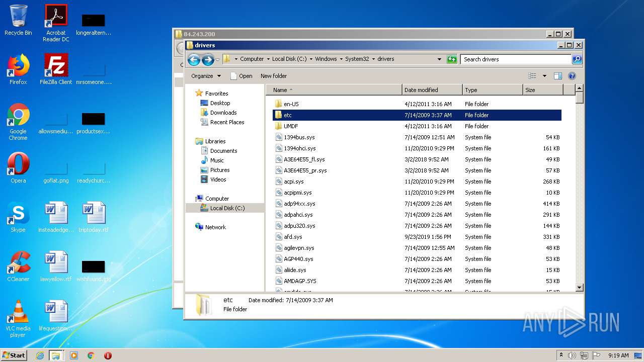
Task: Click New folder in the toolbar
Action: coord(274,76)
